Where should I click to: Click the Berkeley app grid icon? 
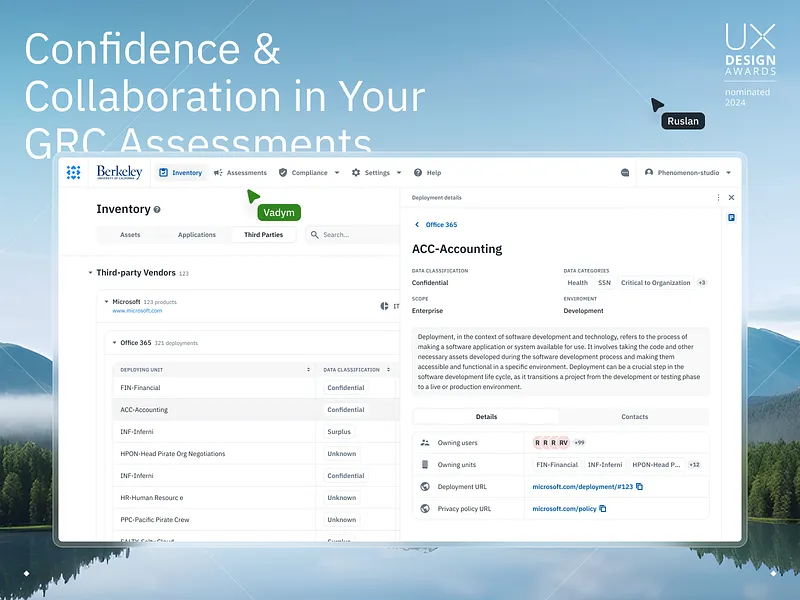coord(72,172)
